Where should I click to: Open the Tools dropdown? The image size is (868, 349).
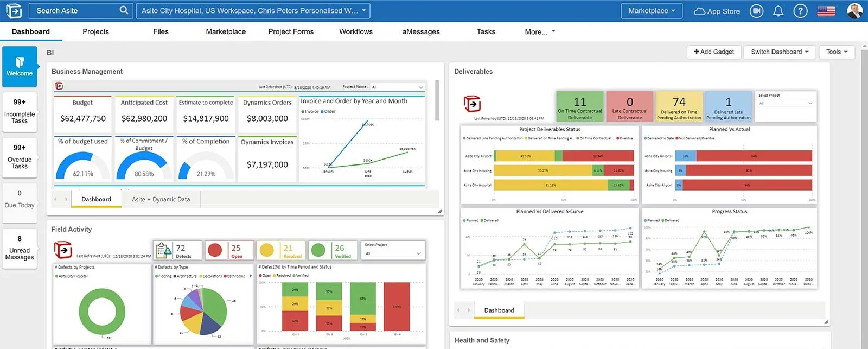(x=837, y=52)
